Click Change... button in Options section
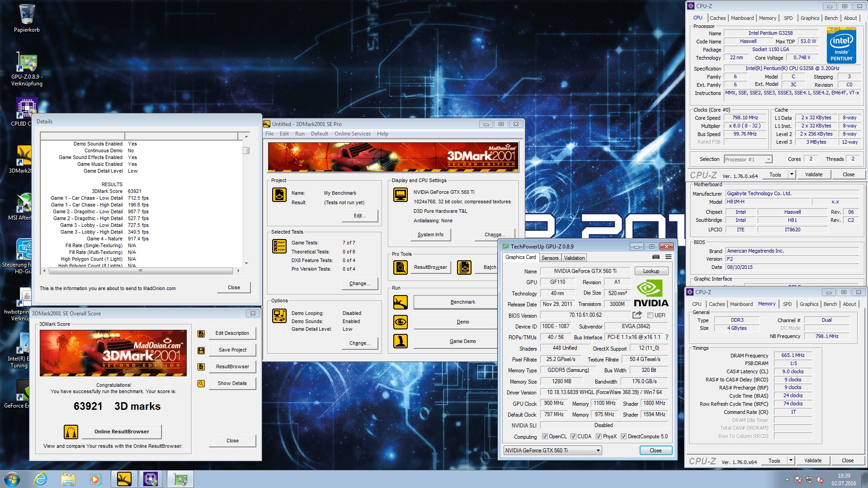The width and height of the screenshot is (868, 488). tap(359, 343)
